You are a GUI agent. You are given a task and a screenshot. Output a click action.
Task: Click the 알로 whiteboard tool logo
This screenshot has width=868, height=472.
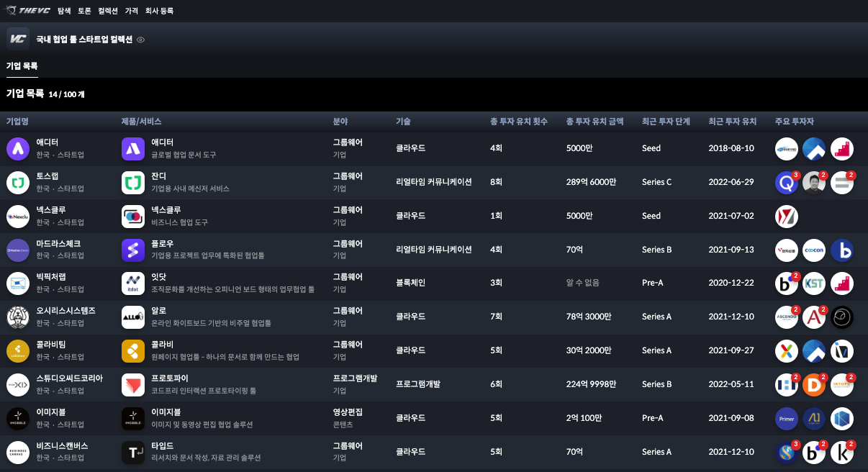point(133,317)
